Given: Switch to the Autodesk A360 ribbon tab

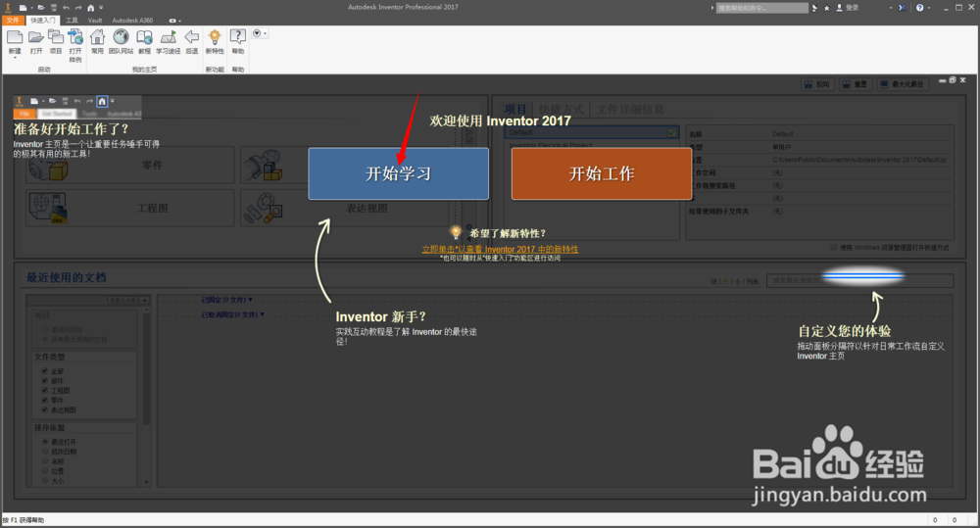Looking at the screenshot, I should [132, 21].
